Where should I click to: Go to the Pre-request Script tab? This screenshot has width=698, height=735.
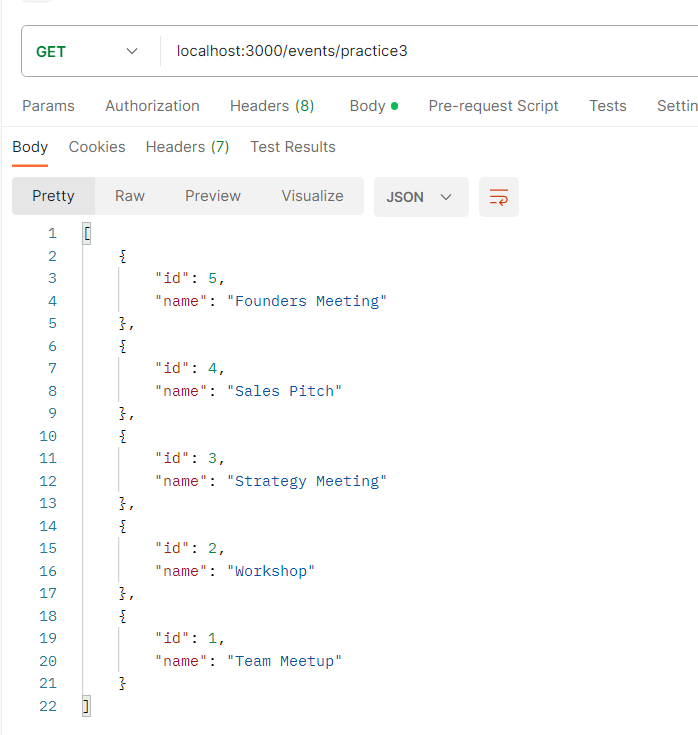(x=493, y=106)
